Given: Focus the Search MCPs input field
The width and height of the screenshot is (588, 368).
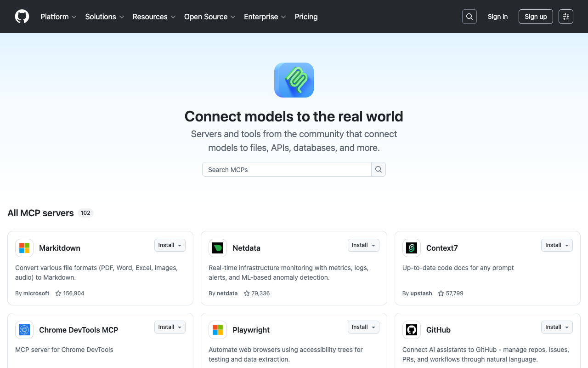Looking at the screenshot, I should coord(287,169).
